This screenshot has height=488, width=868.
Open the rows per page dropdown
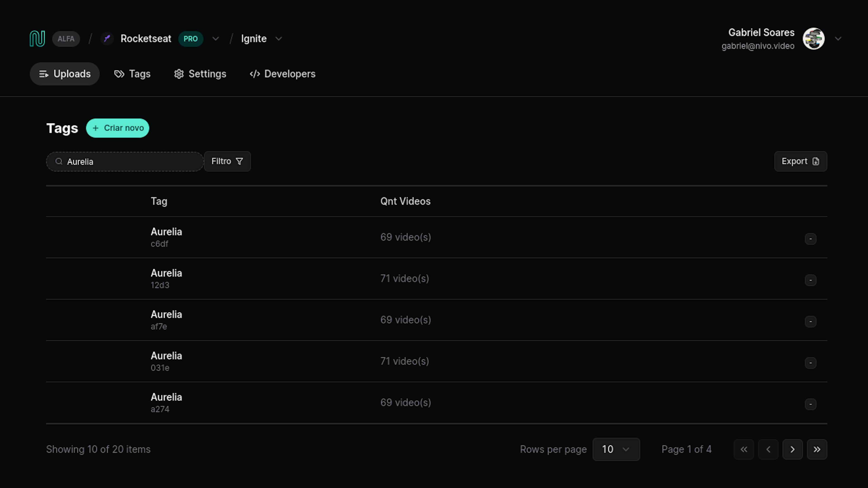pyautogui.click(x=616, y=449)
